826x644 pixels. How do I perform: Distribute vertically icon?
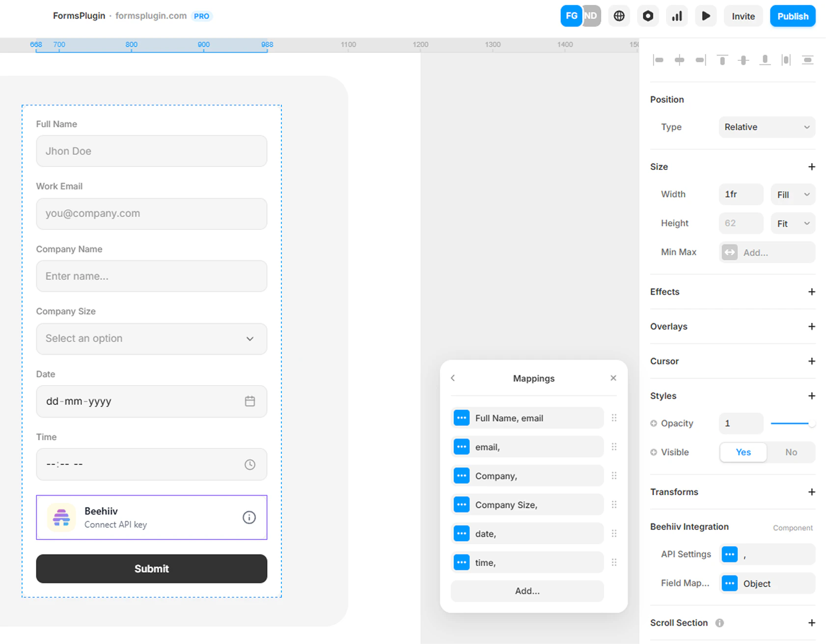(x=807, y=60)
